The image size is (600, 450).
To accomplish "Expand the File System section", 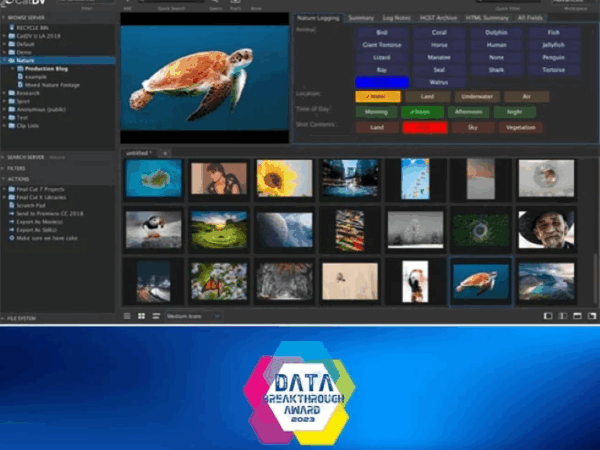I will point(4,317).
